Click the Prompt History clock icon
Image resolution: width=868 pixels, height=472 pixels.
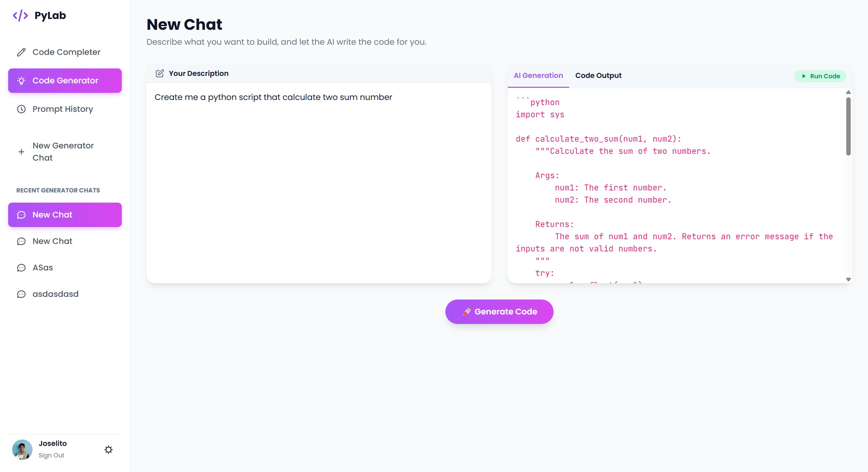click(21, 109)
